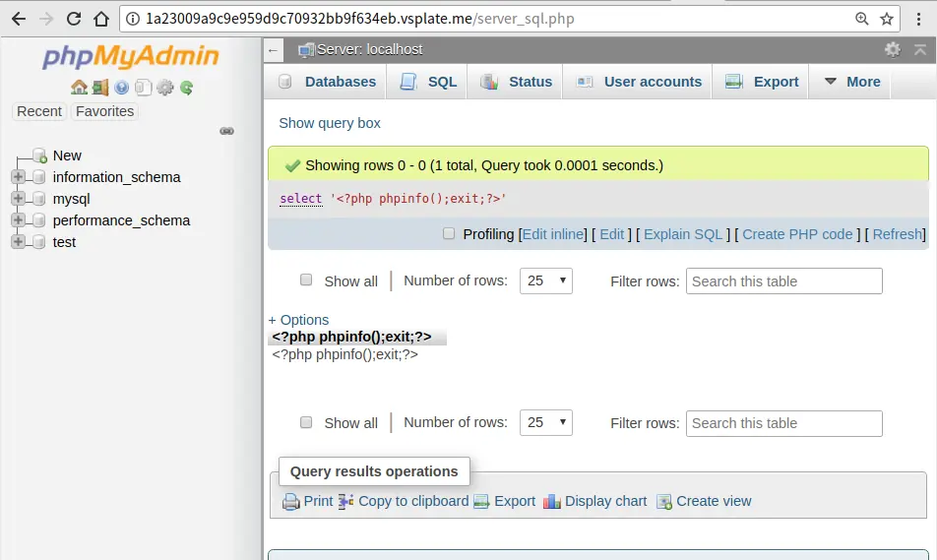Switch to the Databases tab
The height and width of the screenshot is (560, 937).
(x=327, y=82)
